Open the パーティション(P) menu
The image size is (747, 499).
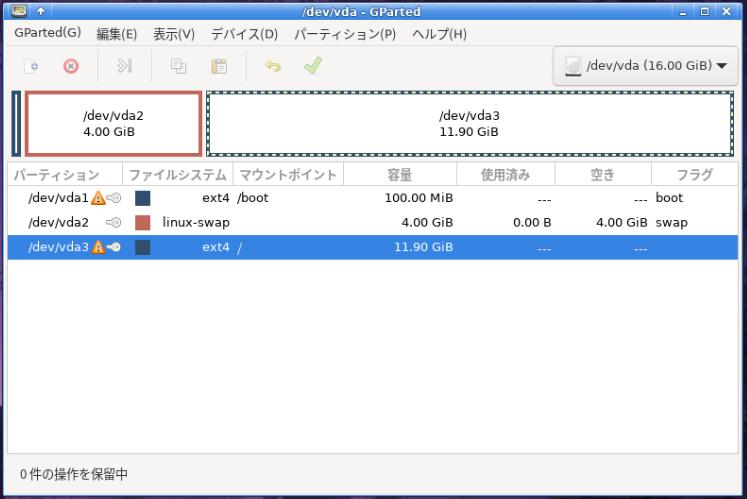345,34
